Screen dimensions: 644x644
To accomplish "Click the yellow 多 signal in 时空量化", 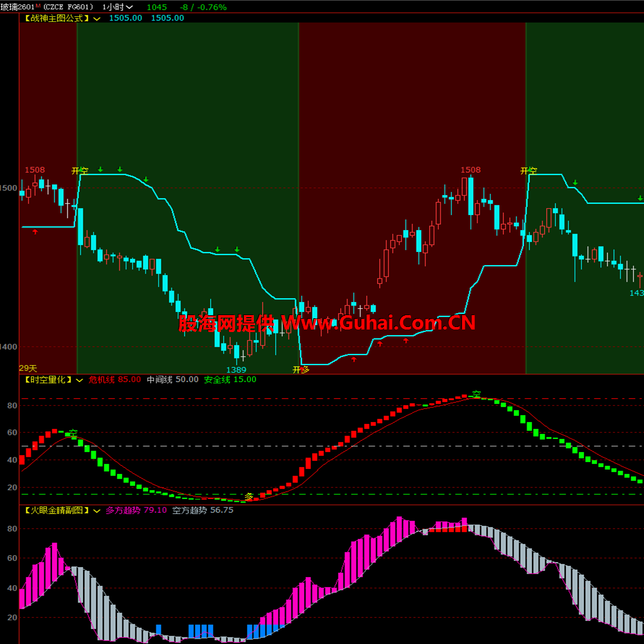I will [249, 496].
